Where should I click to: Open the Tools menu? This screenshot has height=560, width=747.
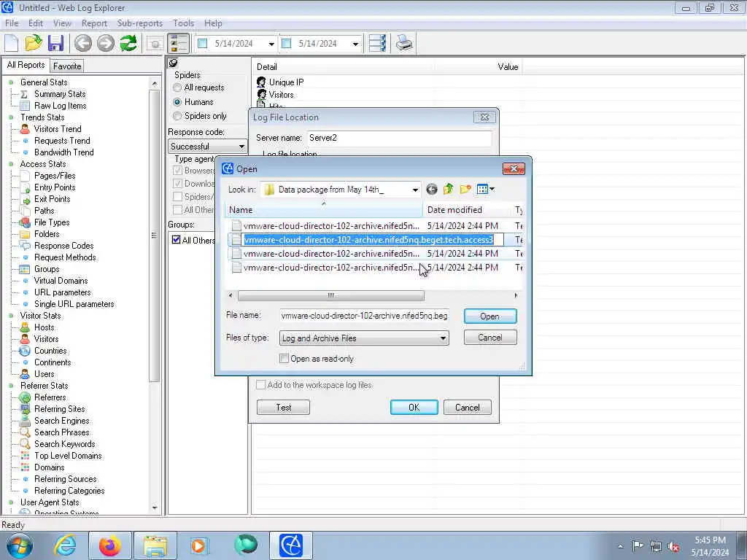coord(183,23)
